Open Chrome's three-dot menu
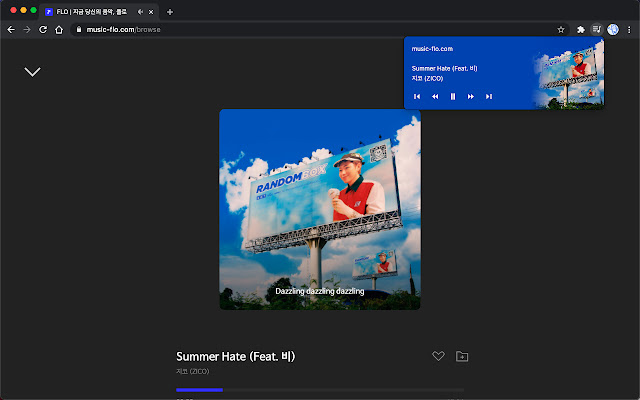The height and width of the screenshot is (400, 640). (629, 29)
